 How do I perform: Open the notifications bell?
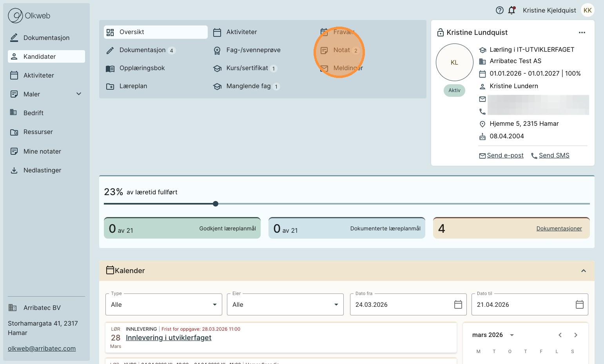[x=511, y=11]
